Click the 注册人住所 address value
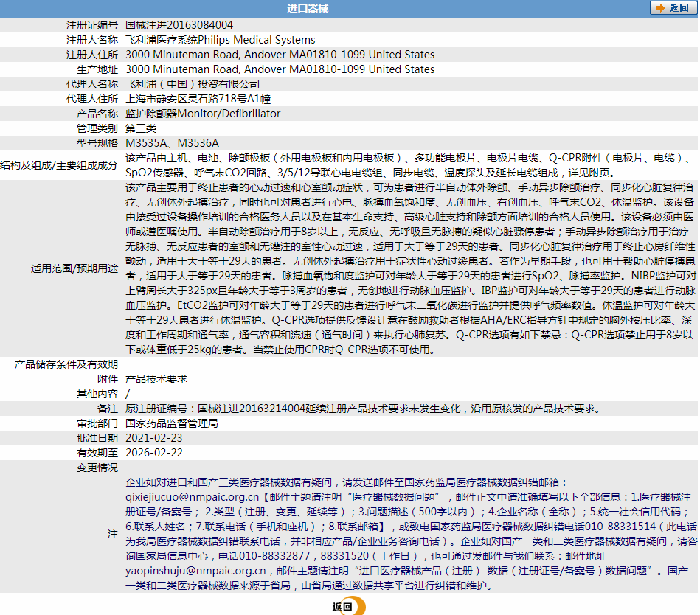 click(280, 55)
